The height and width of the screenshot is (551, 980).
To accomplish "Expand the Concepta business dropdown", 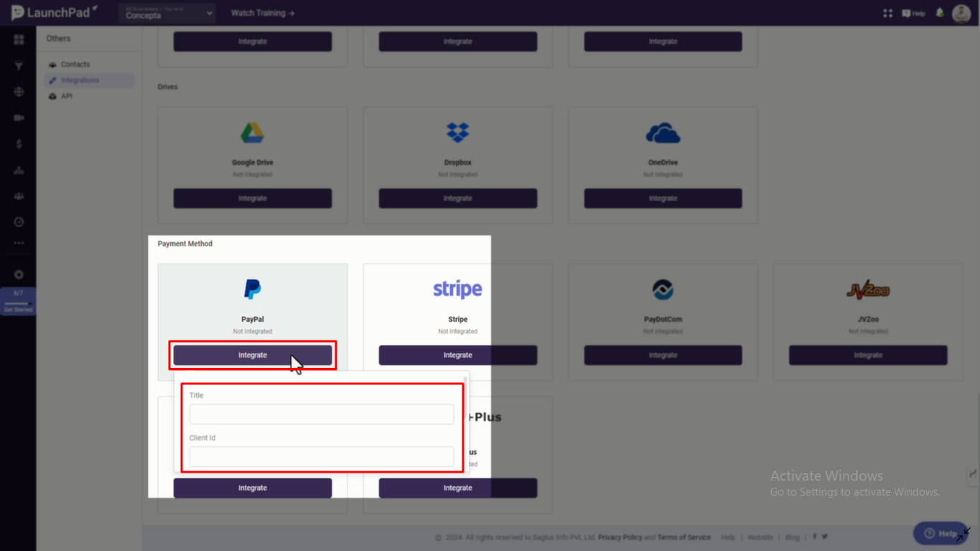I will coord(167,13).
